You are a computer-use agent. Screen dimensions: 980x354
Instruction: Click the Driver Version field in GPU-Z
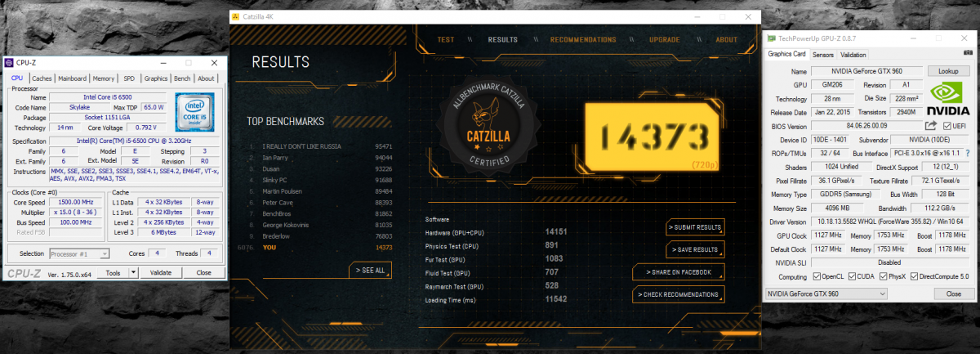coord(889,222)
